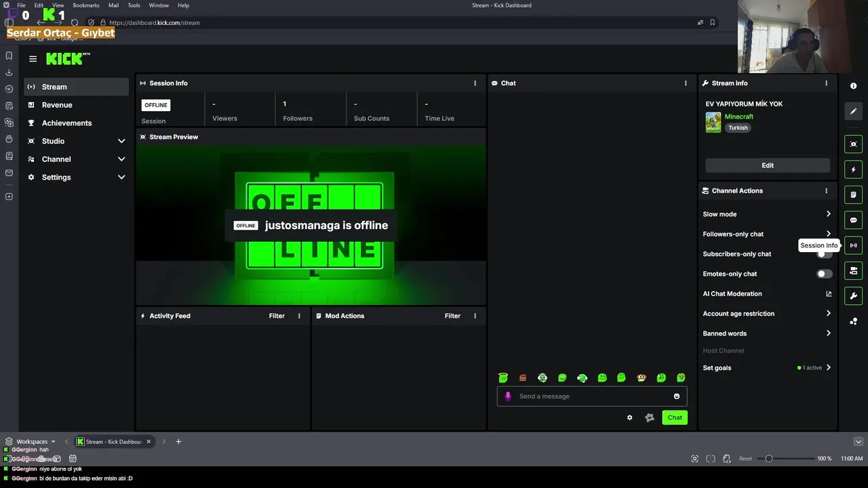
Task: Click the pencil edit-layout icon
Action: pyautogui.click(x=853, y=111)
